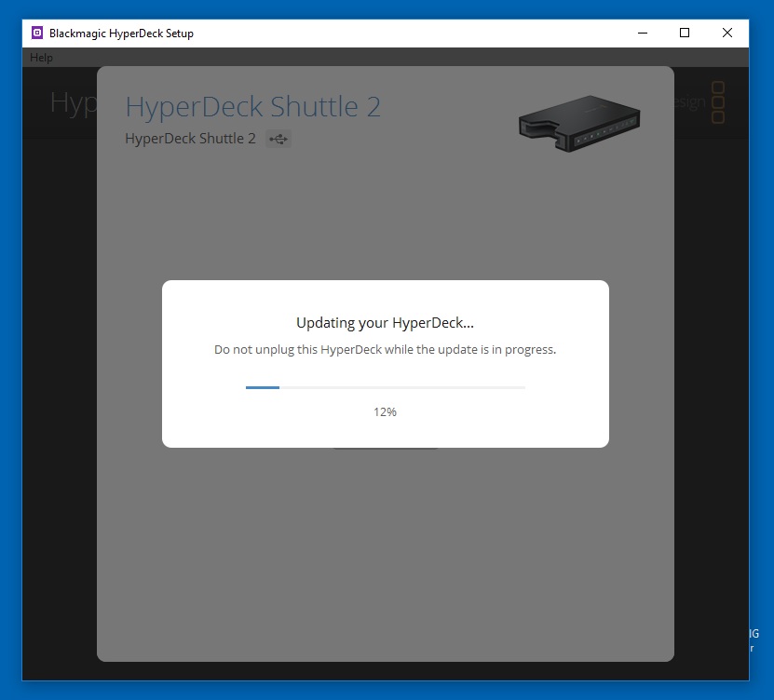Click the button hidden beneath the update dialog

coord(385,450)
